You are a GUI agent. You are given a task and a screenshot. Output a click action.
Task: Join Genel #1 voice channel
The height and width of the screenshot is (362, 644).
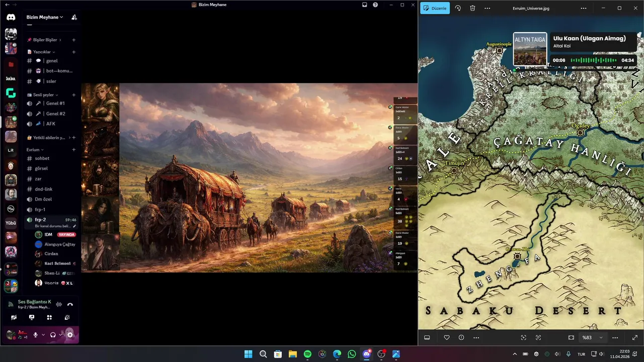pos(51,103)
